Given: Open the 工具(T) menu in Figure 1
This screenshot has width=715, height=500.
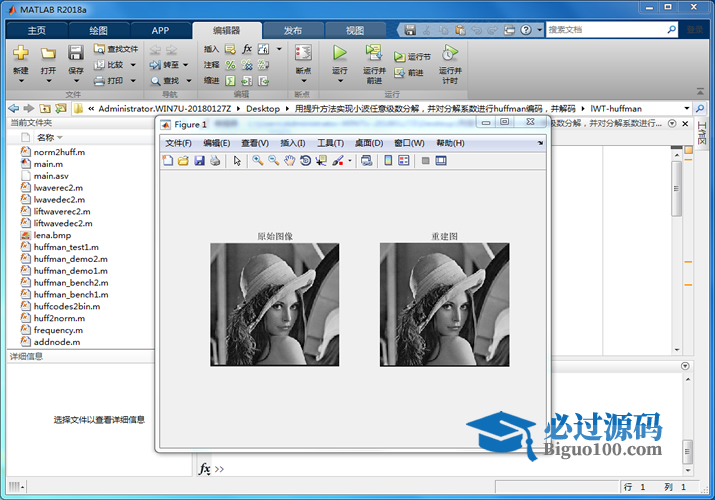Looking at the screenshot, I should (x=330, y=143).
